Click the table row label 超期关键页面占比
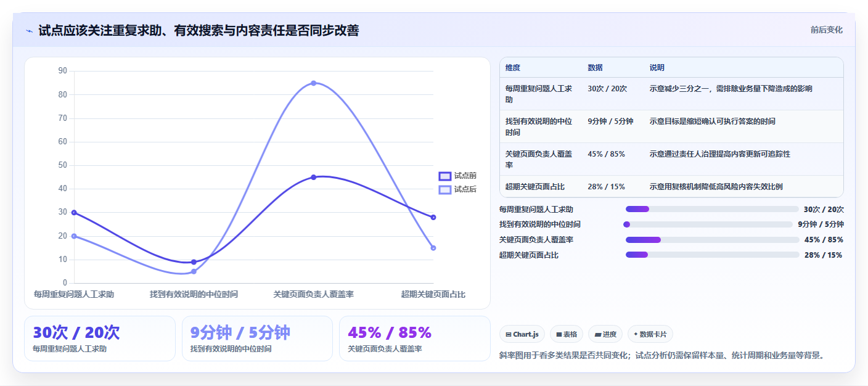 click(x=535, y=186)
